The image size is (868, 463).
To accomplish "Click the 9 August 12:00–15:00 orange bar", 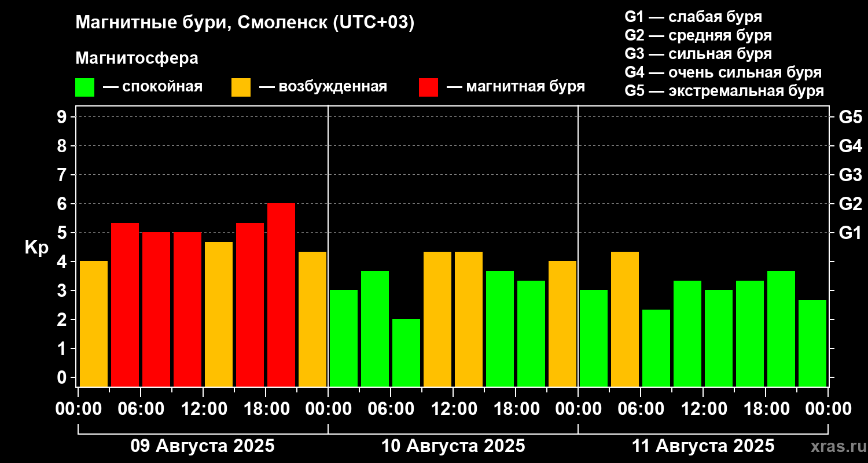I will click(219, 314).
